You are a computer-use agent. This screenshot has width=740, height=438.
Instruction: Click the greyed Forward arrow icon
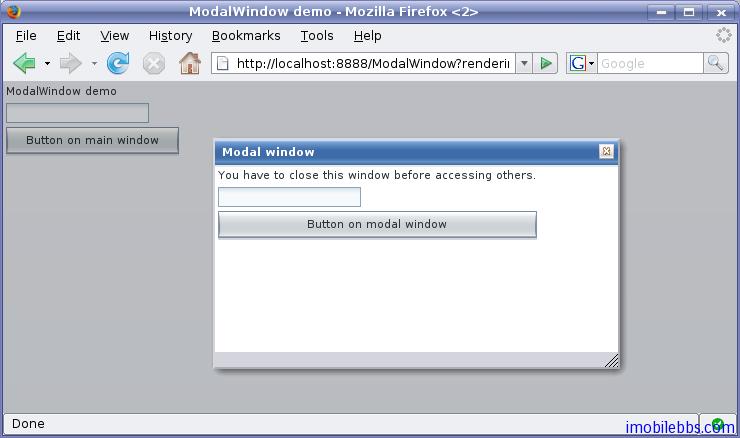point(70,63)
